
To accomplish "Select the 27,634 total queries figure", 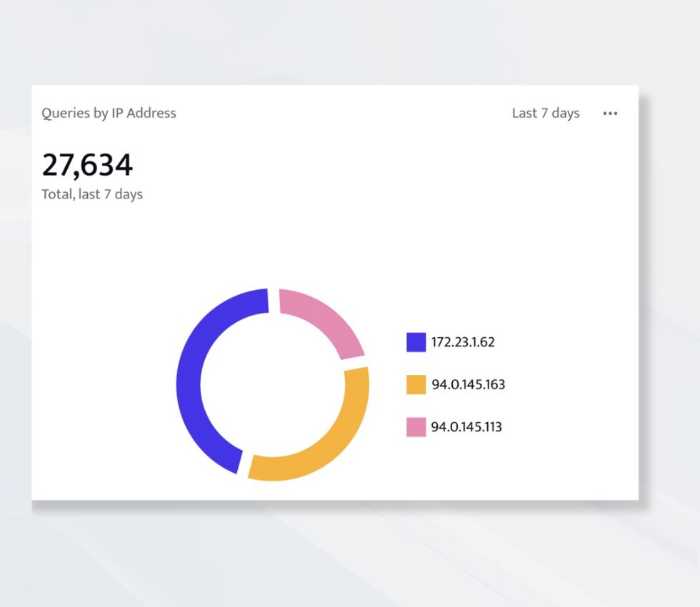I will 87,165.
